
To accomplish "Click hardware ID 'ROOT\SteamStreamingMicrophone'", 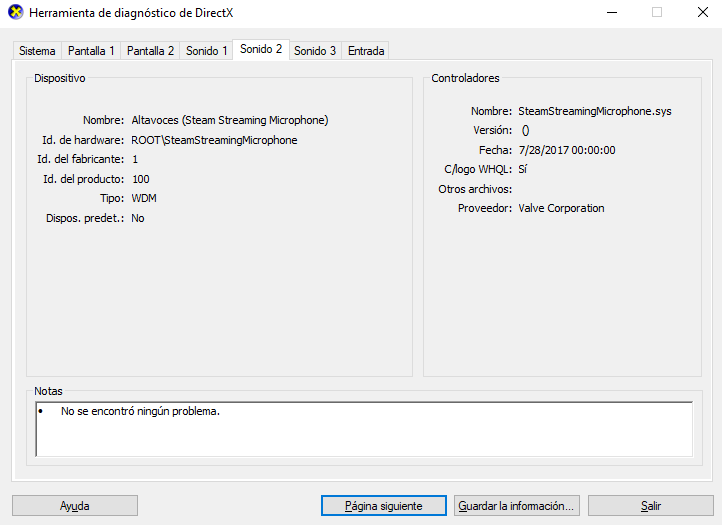I will coord(214,140).
